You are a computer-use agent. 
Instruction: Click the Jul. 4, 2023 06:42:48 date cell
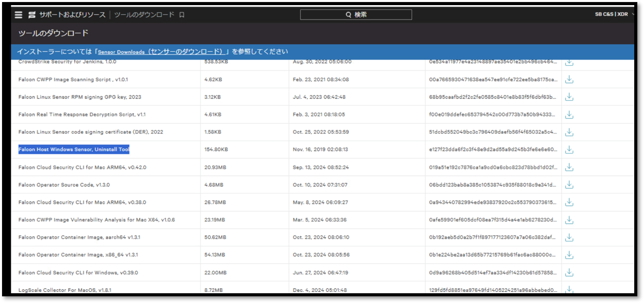coord(319,97)
